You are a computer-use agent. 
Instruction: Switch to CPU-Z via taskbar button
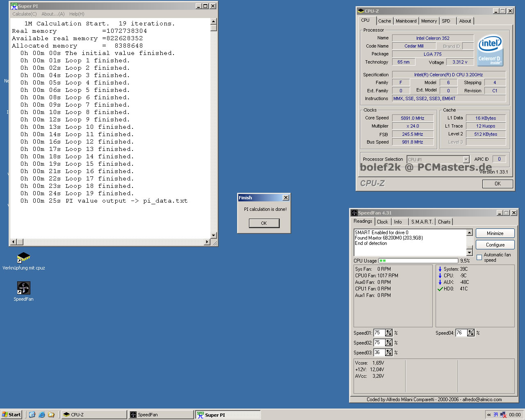tap(94, 415)
